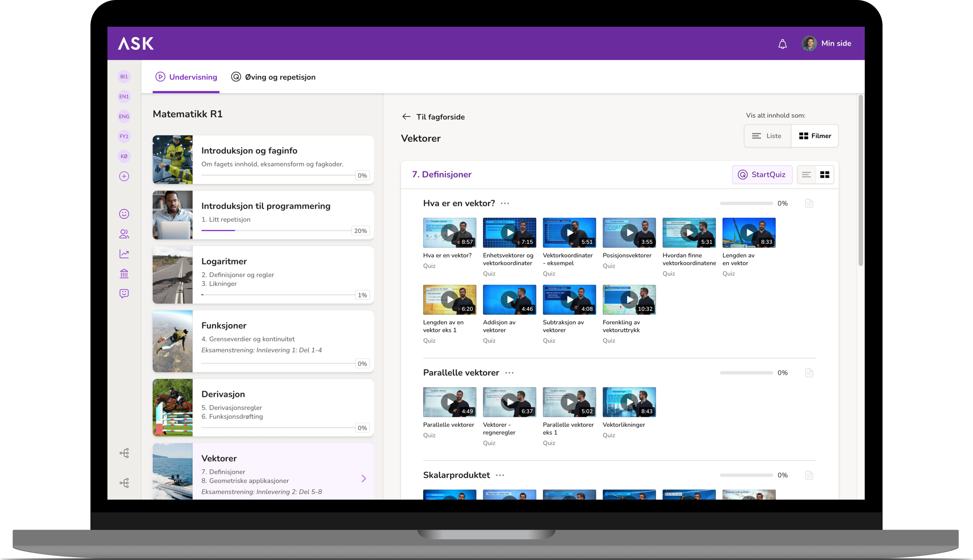Open the notes icon next to Parallelle vektorer
The height and width of the screenshot is (560, 973).
click(x=809, y=373)
